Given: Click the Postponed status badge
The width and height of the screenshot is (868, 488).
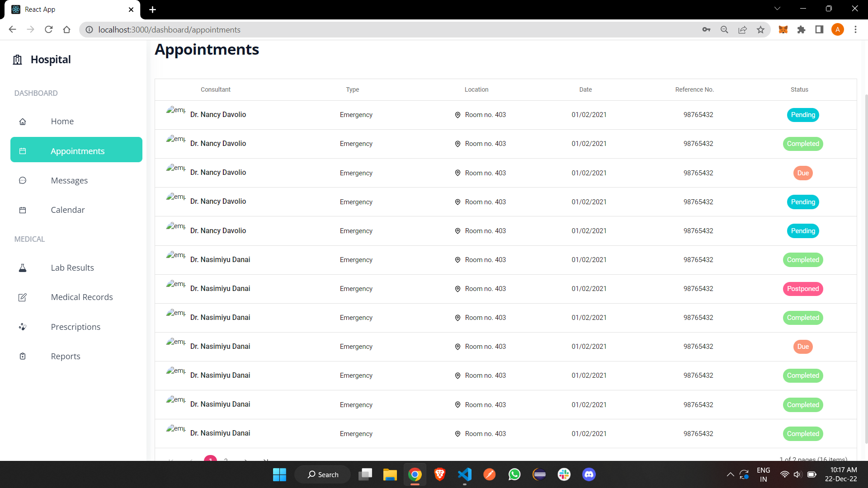Looking at the screenshot, I should 803,289.
